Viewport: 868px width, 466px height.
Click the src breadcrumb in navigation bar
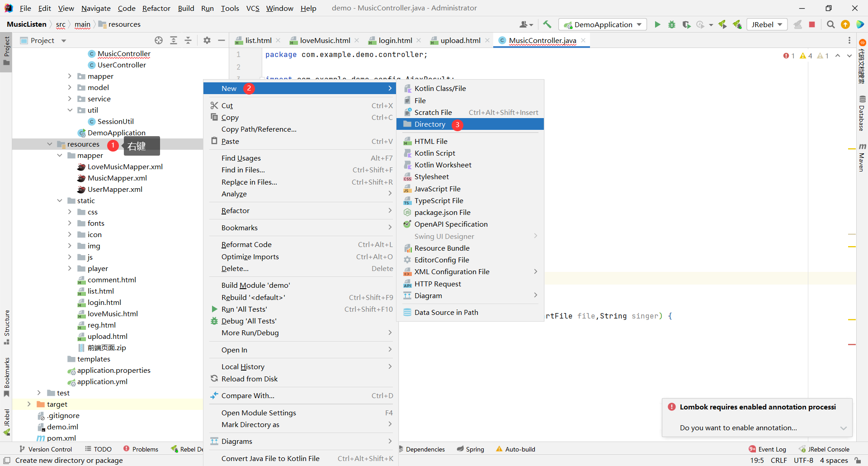pos(61,24)
